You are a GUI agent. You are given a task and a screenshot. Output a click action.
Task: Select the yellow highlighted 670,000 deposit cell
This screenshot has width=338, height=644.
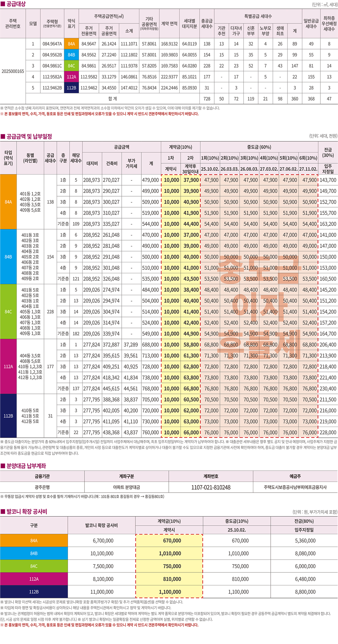(x=172, y=541)
